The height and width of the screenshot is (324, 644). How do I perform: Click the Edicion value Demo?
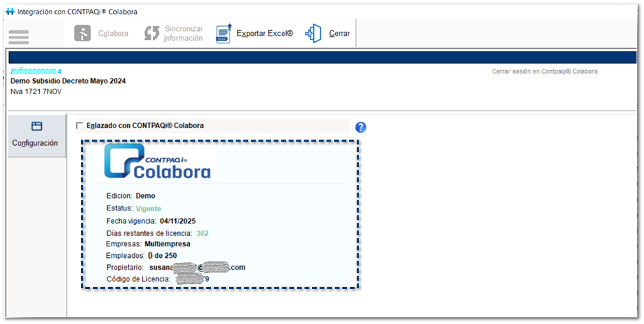point(146,196)
